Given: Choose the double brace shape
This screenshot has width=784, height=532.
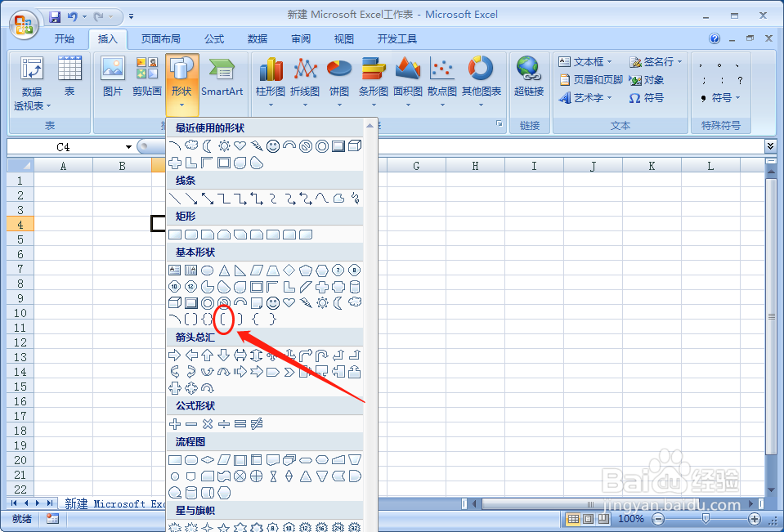Looking at the screenshot, I should (207, 319).
